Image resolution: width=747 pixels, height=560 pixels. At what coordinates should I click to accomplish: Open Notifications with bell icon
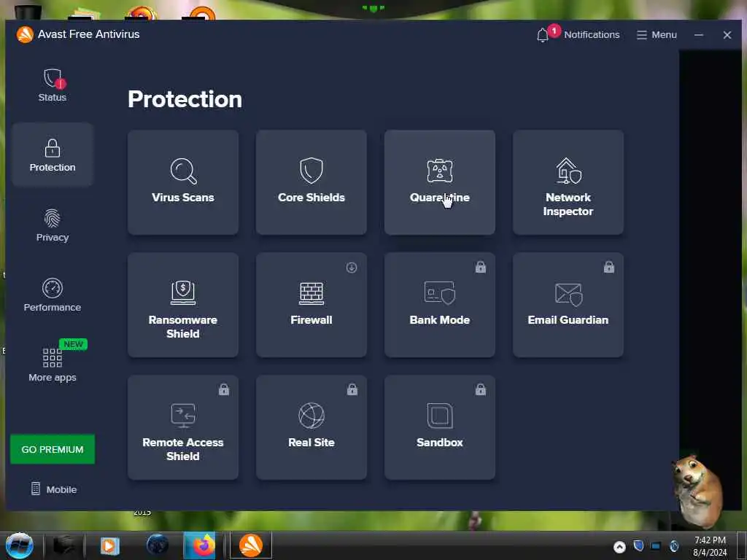(x=578, y=34)
